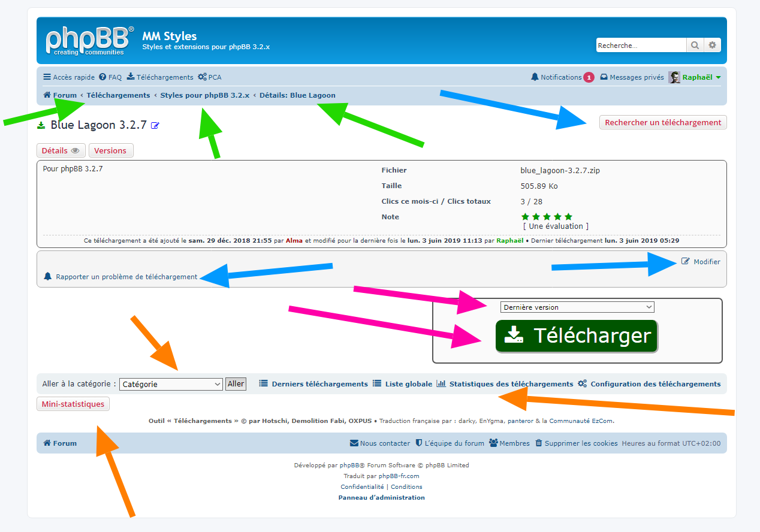The width and height of the screenshot is (760, 532).
Task: Click Raphaël's avatar image
Action: click(x=674, y=77)
